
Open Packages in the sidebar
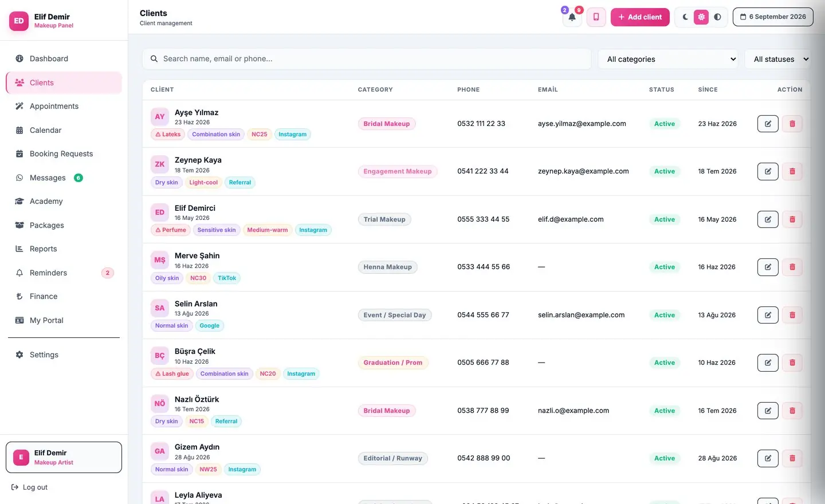64,225
